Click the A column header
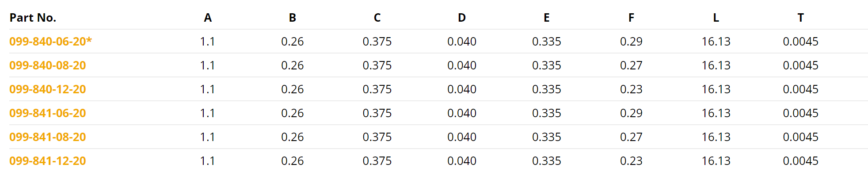The height and width of the screenshot is (172, 868). pos(208,18)
